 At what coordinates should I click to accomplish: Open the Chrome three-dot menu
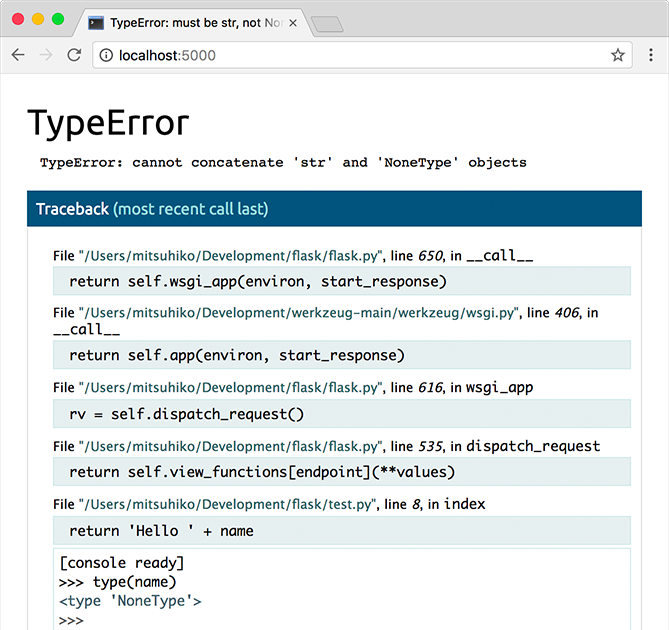coord(651,55)
